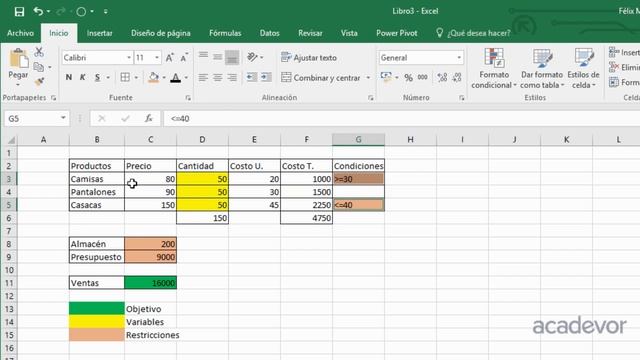The image size is (640, 360).
Task: Expand the Número dialog launcher
Action: point(461,98)
